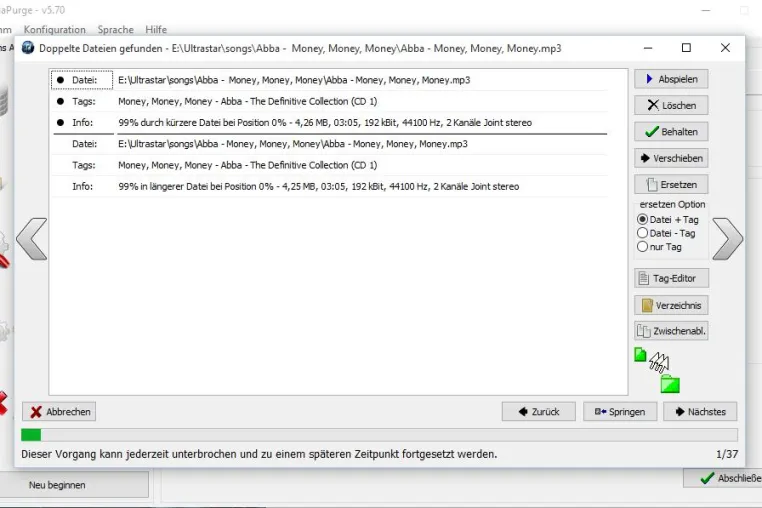Click the Zurück button
This screenshot has width=762, height=508.
pyautogui.click(x=538, y=412)
